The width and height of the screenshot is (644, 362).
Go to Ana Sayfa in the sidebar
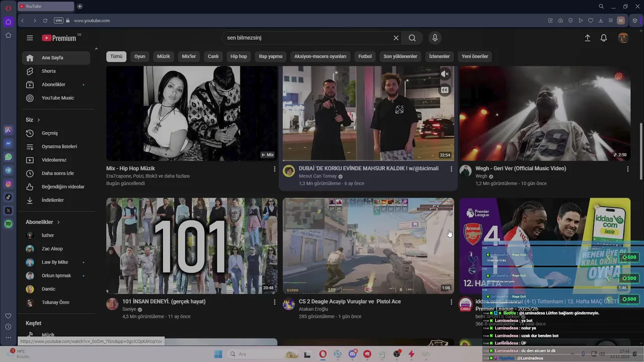(x=56, y=58)
